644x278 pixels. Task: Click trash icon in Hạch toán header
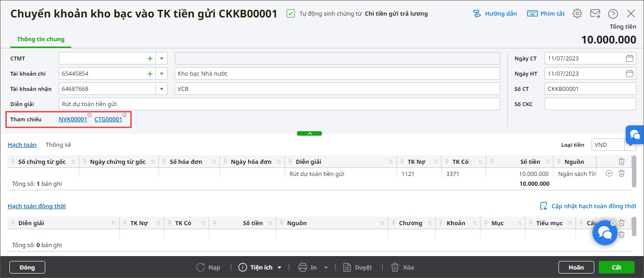coord(622,162)
